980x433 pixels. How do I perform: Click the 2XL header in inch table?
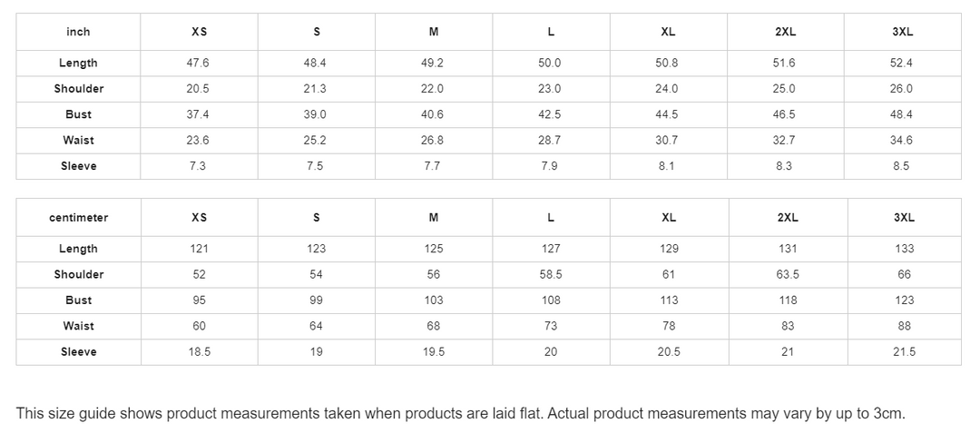coord(785,32)
